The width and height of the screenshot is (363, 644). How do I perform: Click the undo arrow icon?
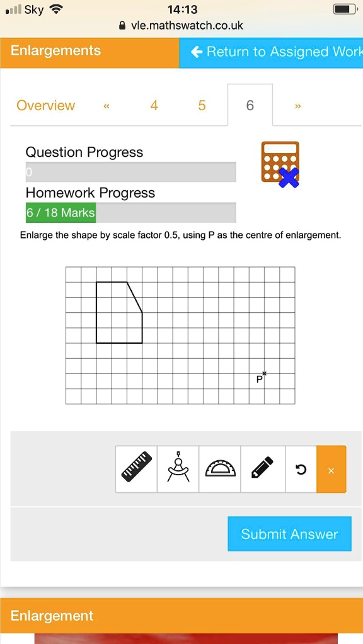(301, 469)
